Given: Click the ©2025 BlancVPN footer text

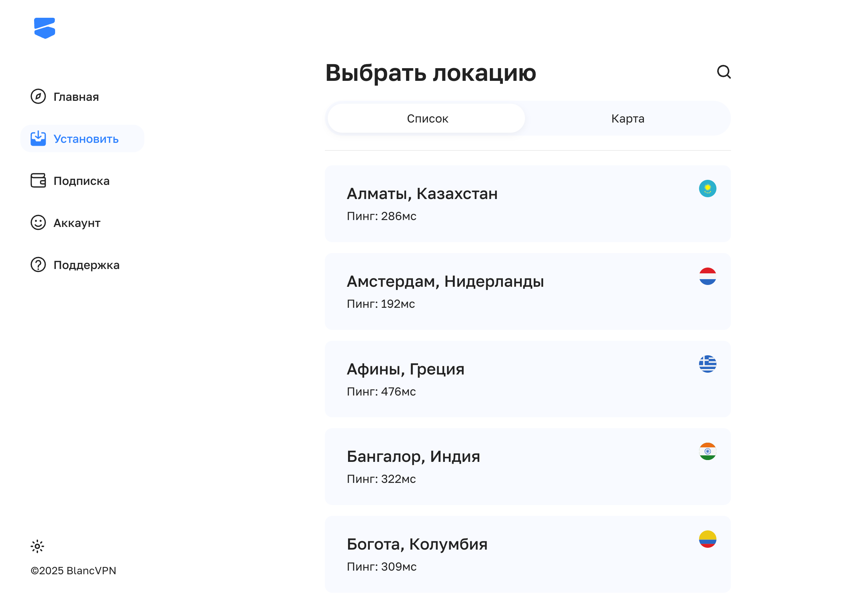Looking at the screenshot, I should click(73, 571).
